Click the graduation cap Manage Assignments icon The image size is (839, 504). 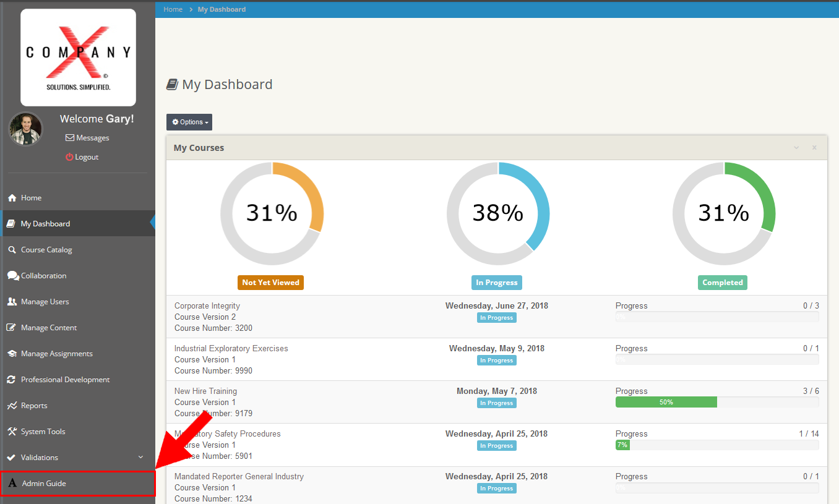[x=12, y=354]
